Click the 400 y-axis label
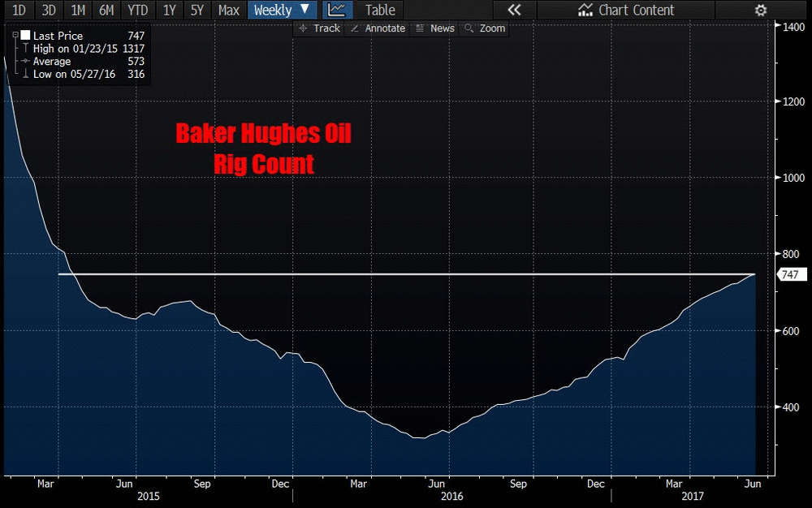812x508 pixels. [790, 407]
